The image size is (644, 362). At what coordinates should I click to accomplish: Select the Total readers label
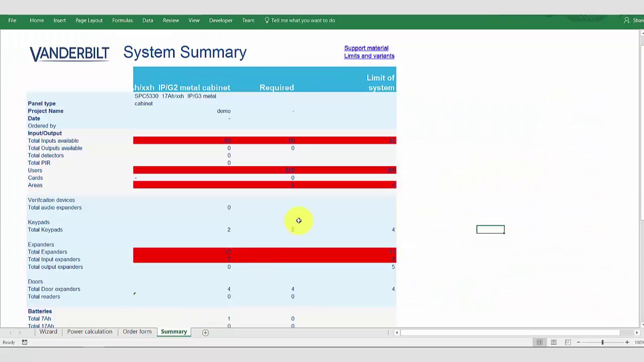point(44,297)
